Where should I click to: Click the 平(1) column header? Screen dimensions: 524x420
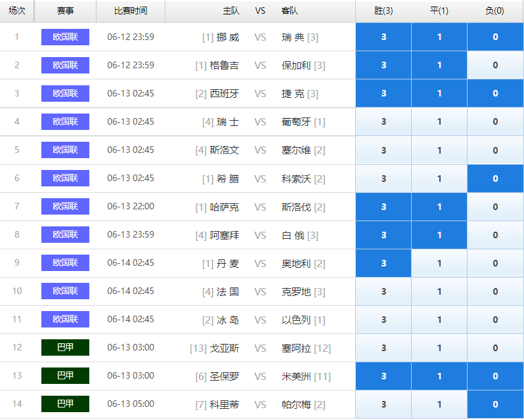click(439, 10)
